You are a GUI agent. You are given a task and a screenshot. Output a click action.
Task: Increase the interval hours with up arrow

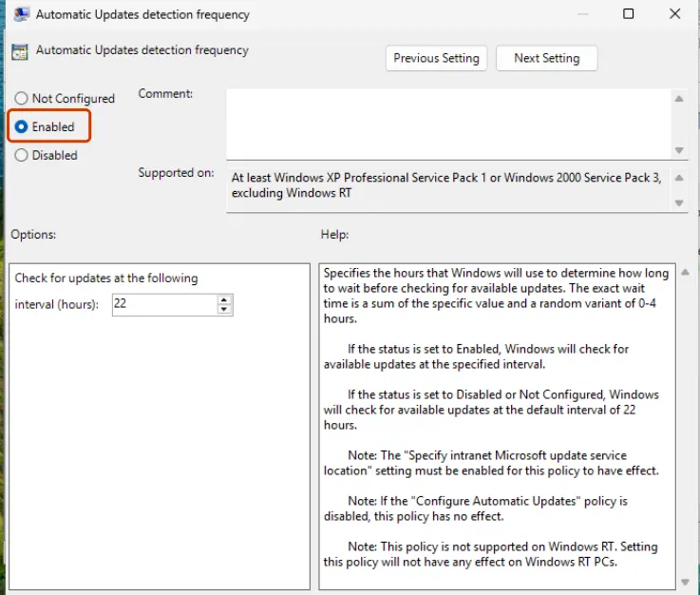pos(224,299)
